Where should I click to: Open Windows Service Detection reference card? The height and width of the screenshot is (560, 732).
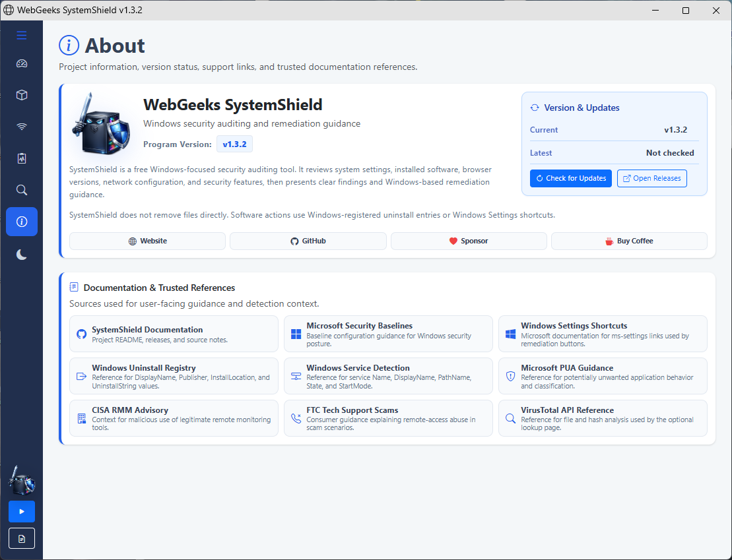pyautogui.click(x=388, y=376)
